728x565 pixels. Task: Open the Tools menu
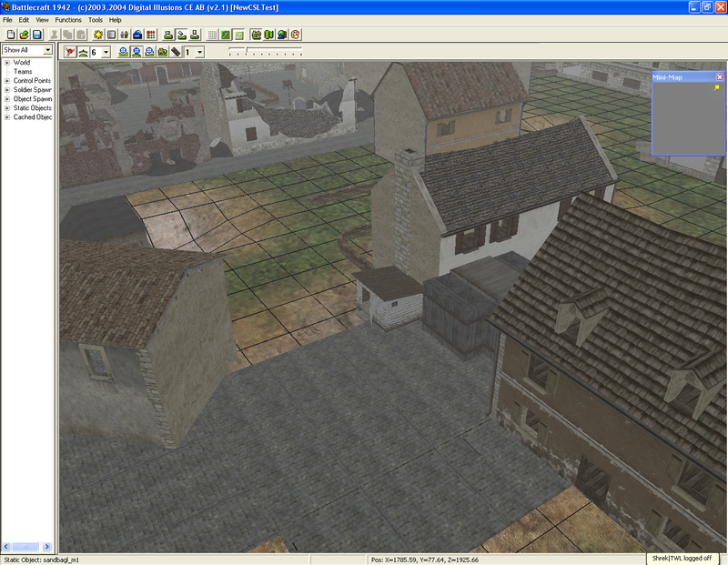(x=96, y=20)
